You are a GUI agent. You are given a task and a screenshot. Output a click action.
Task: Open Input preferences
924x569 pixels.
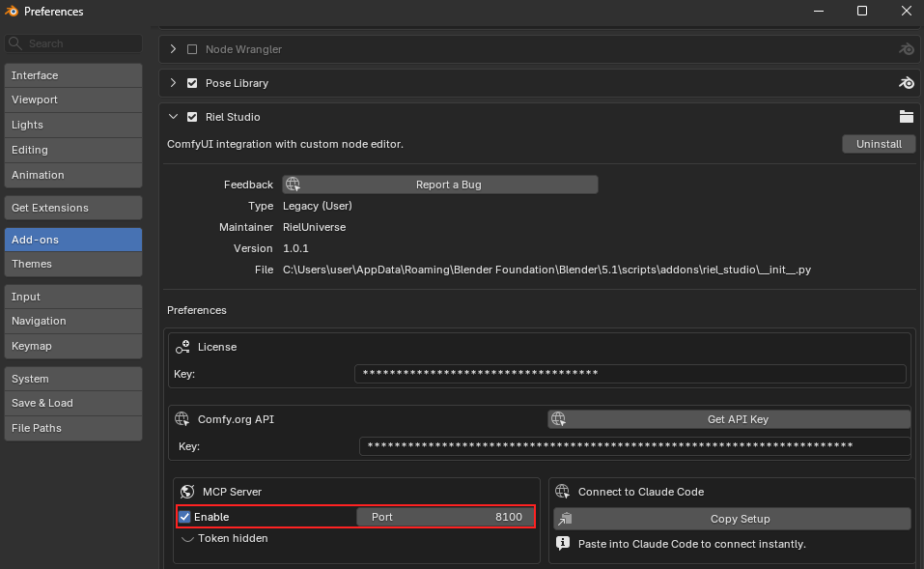[73, 297]
